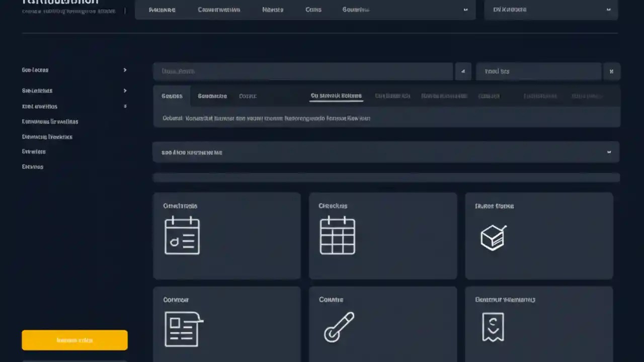Click the yellow action button at bottom left

pos(74,340)
